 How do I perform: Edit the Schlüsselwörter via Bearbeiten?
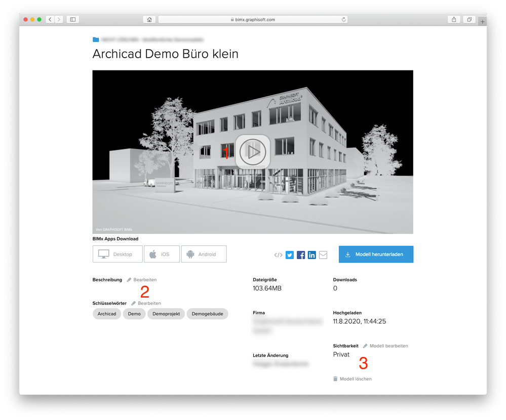146,303
